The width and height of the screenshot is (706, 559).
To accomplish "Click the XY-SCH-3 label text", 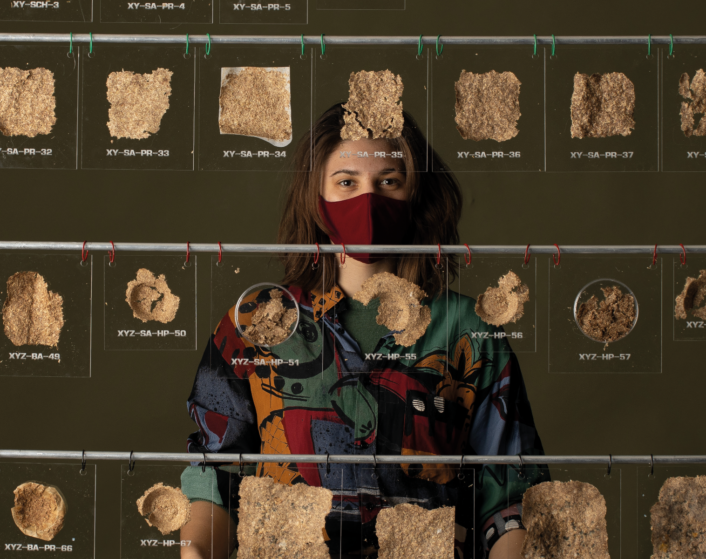I will tap(35, 5).
